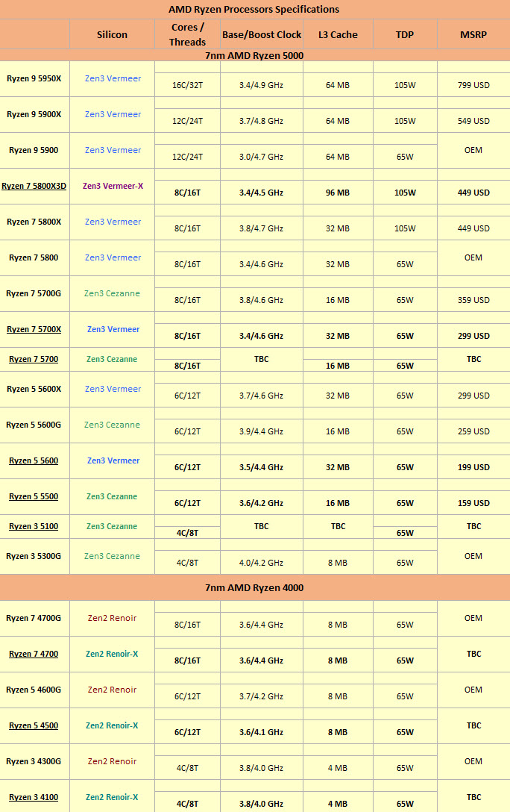Follow the Ryzen 5 5500 link
The image size is (510, 812).
[34, 496]
